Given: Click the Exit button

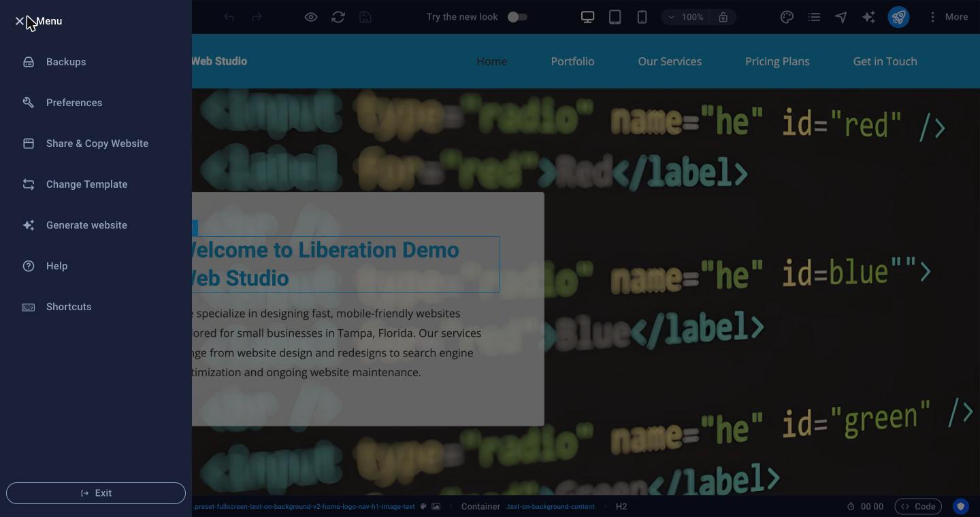Looking at the screenshot, I should point(96,493).
